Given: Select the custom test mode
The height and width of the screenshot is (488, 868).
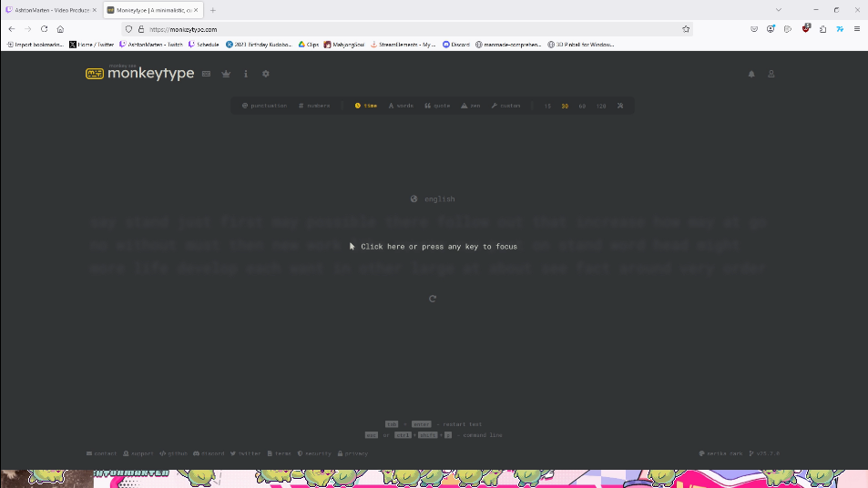Looking at the screenshot, I should click(x=506, y=106).
